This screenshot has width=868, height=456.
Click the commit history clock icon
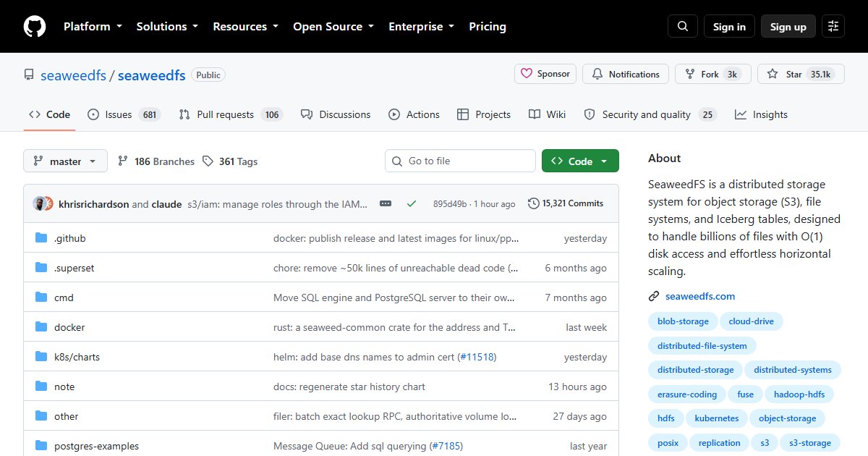534,203
